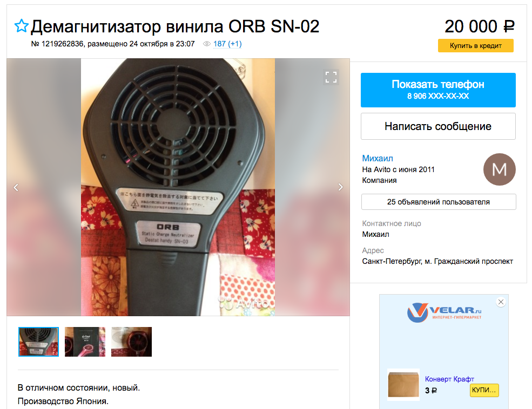Click Купить в кредит button
The image size is (532, 409).
coord(476,46)
